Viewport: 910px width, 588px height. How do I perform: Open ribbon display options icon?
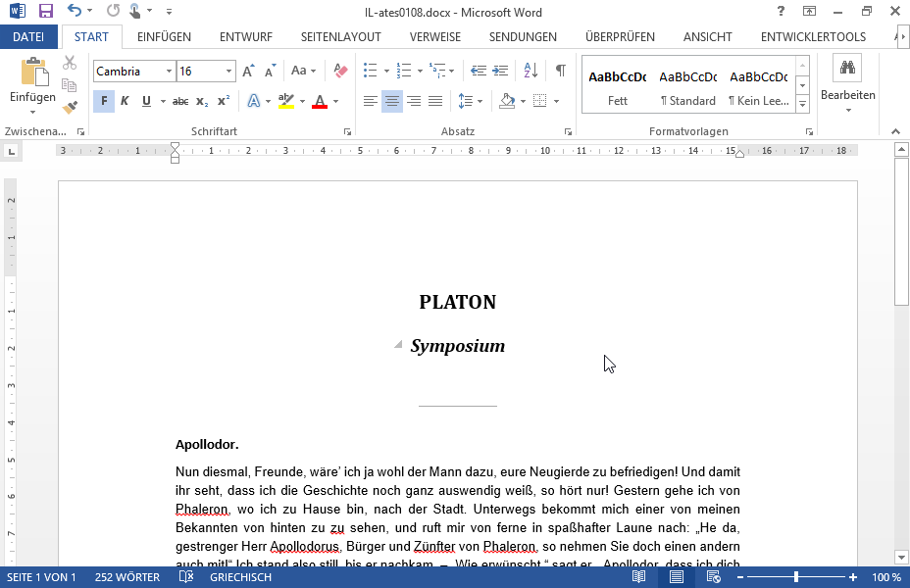(809, 11)
